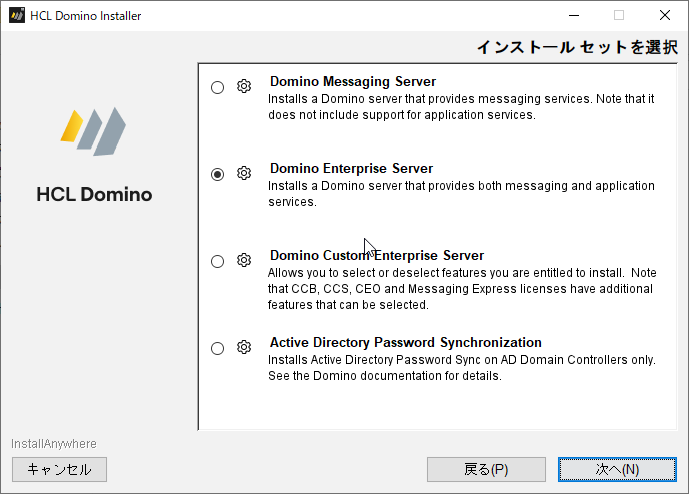Close the HCL Domino Installer window
Image resolution: width=689 pixels, height=494 pixels.
coord(665,15)
